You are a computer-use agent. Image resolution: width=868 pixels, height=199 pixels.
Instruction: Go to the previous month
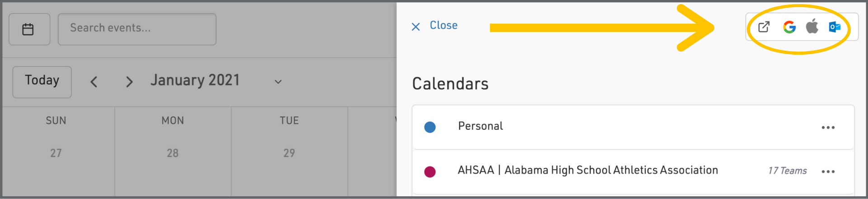[94, 82]
